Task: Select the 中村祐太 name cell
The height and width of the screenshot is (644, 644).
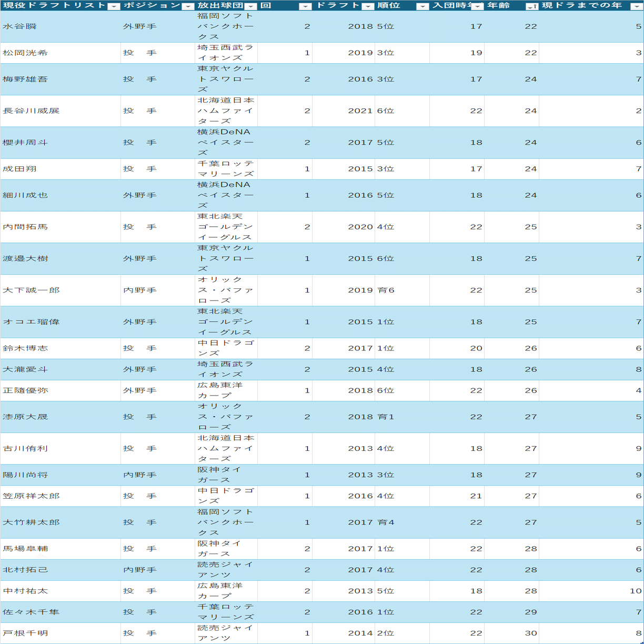Action: pyautogui.click(x=61, y=591)
